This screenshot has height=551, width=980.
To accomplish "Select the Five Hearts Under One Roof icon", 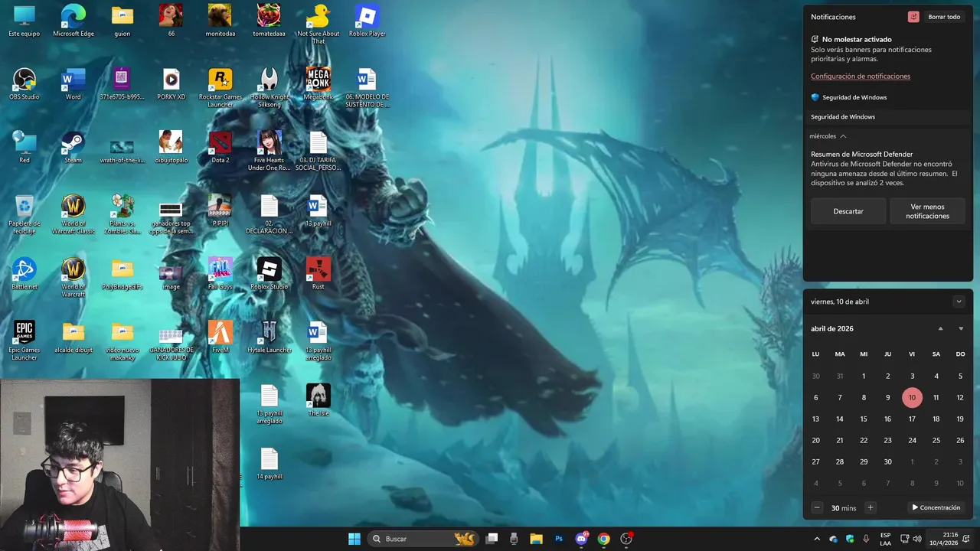I will [x=269, y=151].
